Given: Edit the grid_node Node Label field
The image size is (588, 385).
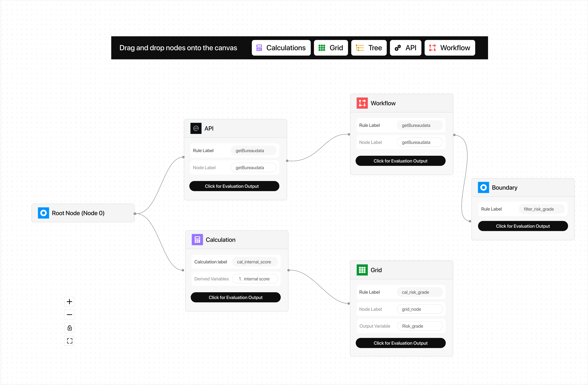Looking at the screenshot, I should (420, 309).
